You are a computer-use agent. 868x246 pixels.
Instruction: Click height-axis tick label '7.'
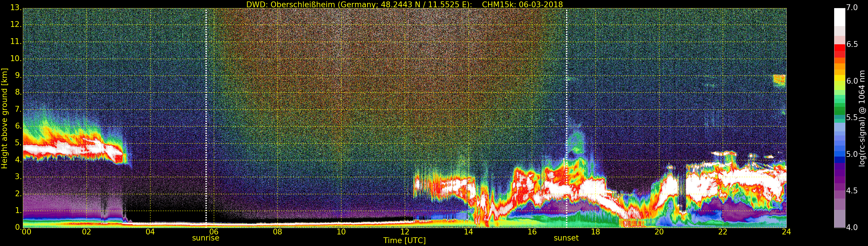(18, 109)
